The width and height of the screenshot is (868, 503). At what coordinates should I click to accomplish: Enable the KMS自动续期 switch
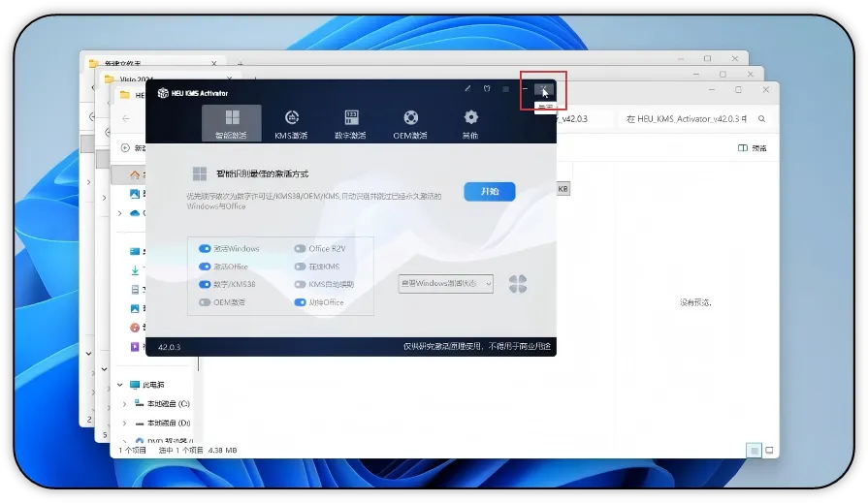(x=300, y=284)
